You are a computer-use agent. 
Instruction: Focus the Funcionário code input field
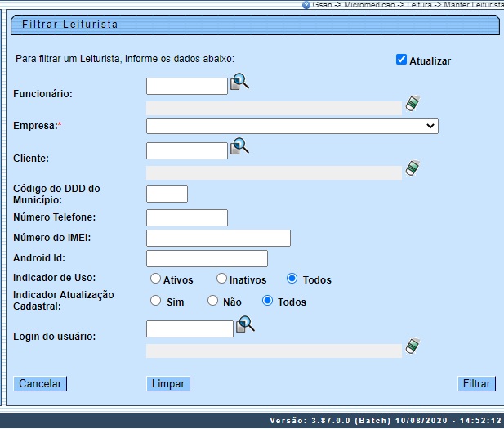click(187, 86)
